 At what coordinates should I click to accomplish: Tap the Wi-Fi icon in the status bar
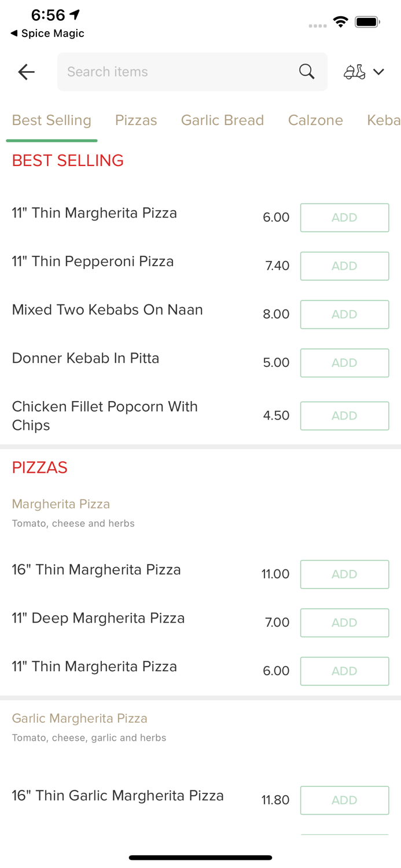340,20
